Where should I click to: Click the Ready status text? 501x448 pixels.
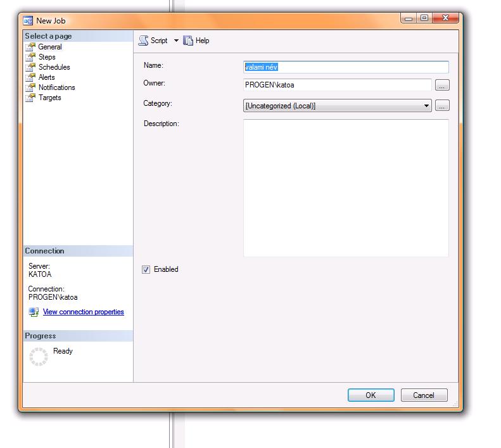point(63,351)
